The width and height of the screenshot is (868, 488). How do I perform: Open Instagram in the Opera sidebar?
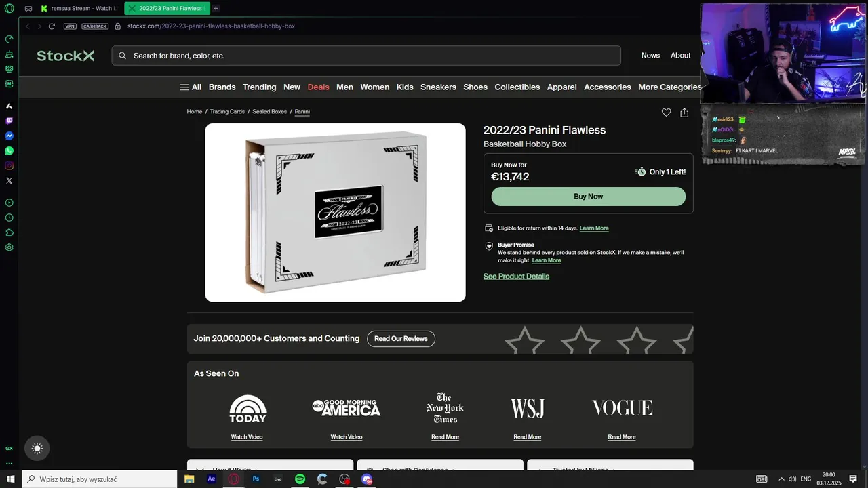[9, 166]
